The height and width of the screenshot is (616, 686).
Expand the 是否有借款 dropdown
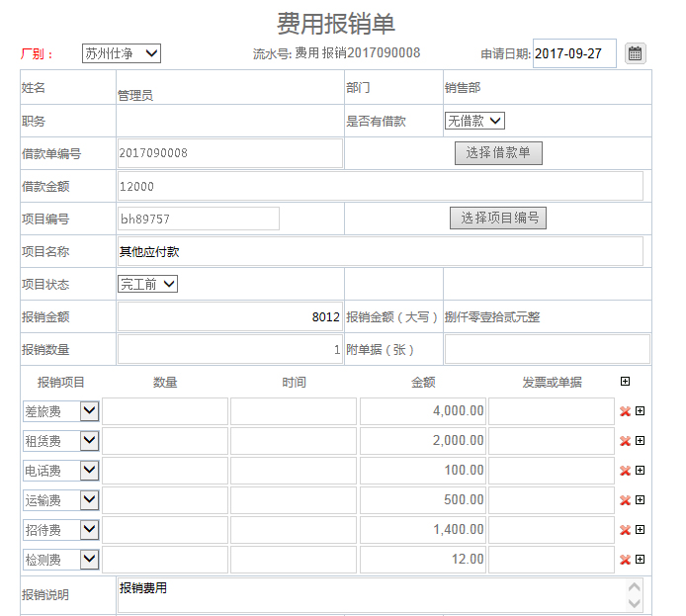pos(474,121)
